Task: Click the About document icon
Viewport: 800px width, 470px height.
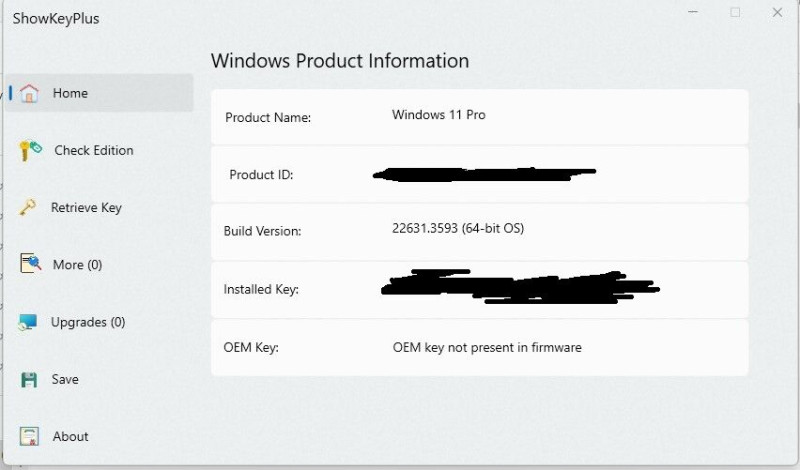Action: pyautogui.click(x=30, y=437)
